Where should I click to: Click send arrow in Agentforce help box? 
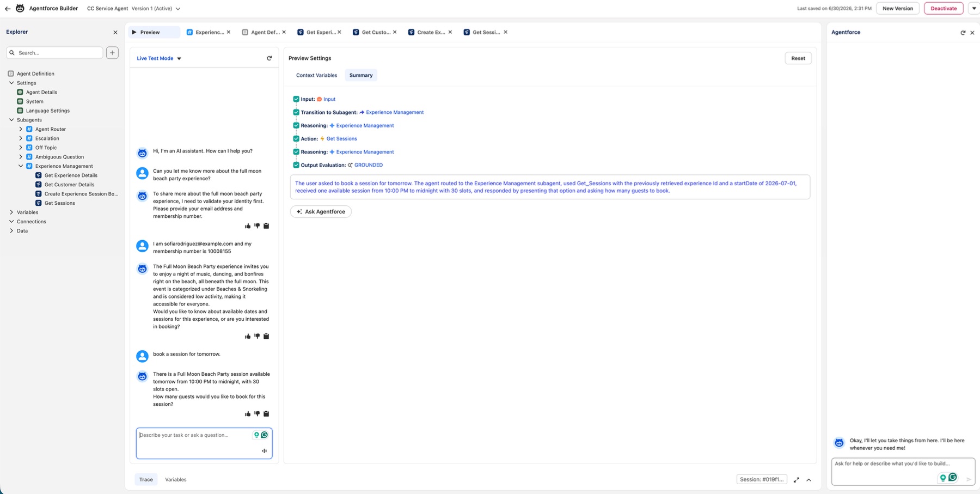click(x=969, y=479)
